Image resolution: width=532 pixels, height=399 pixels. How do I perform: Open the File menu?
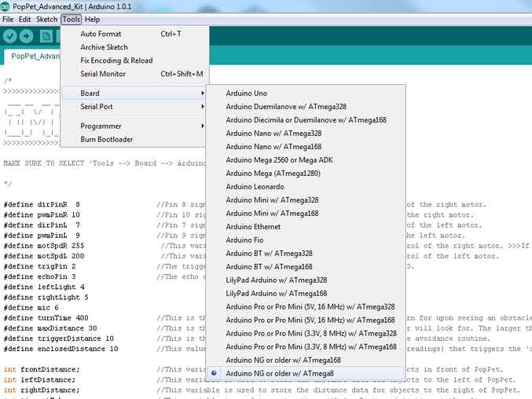[x=8, y=20]
